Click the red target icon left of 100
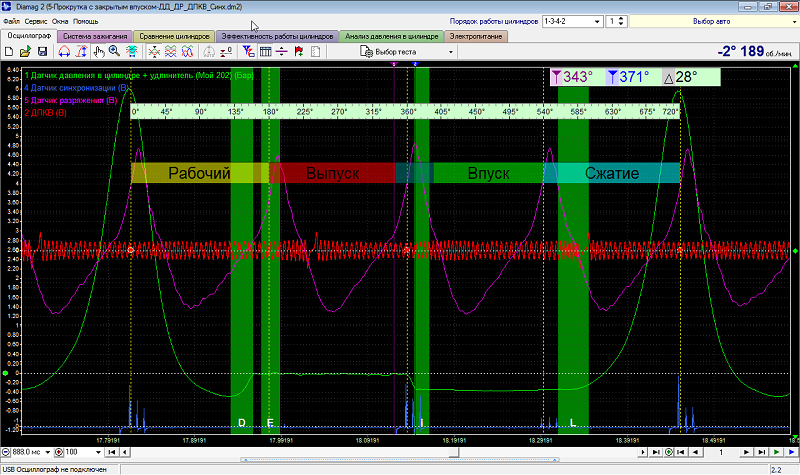 point(59,452)
